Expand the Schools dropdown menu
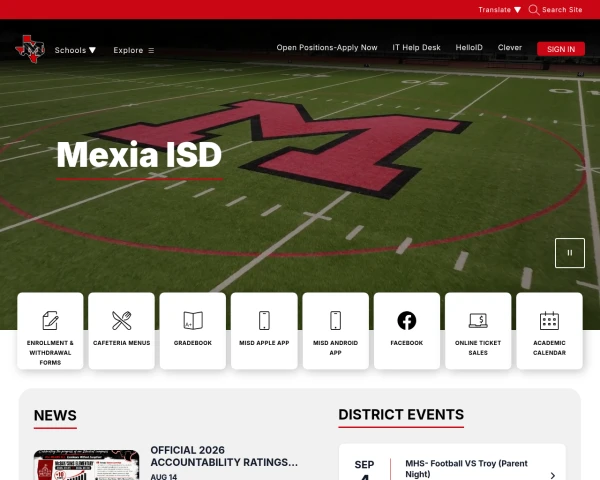 [75, 50]
